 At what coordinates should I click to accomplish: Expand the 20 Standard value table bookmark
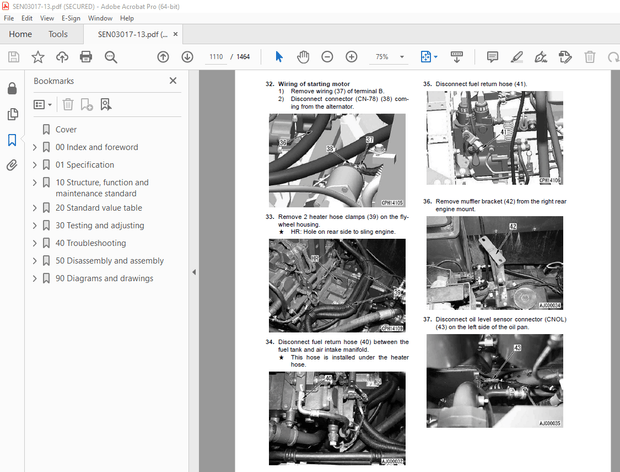point(35,208)
